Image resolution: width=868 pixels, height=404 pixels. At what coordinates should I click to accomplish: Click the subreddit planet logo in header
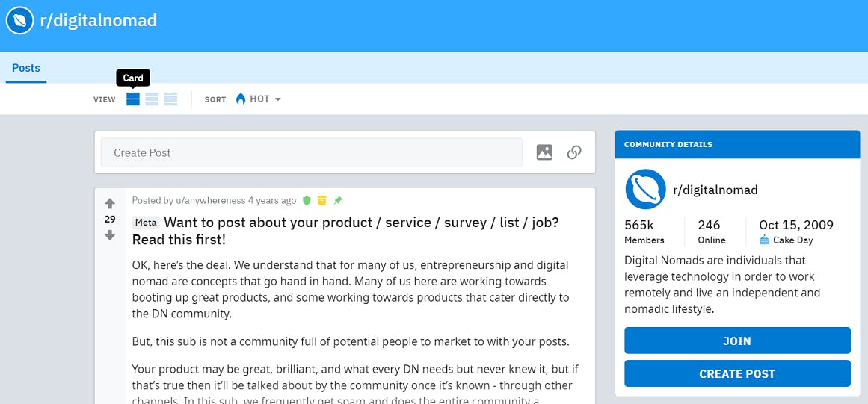click(20, 20)
